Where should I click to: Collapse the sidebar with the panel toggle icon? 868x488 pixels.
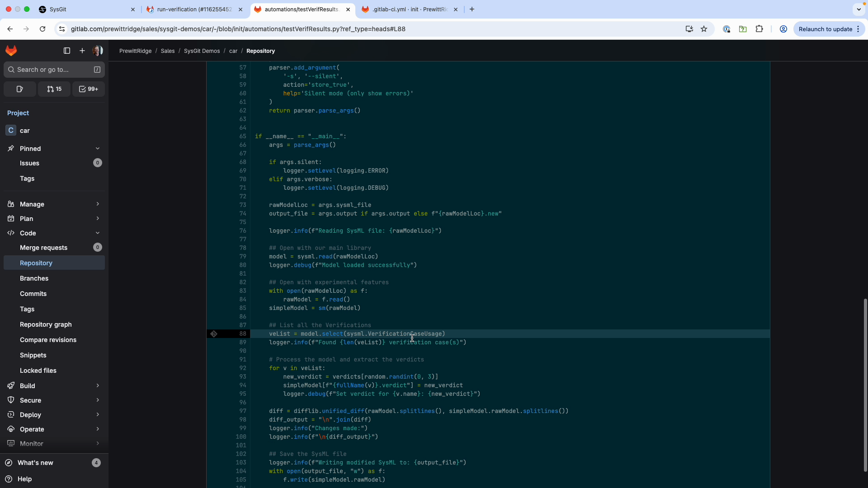tap(66, 51)
